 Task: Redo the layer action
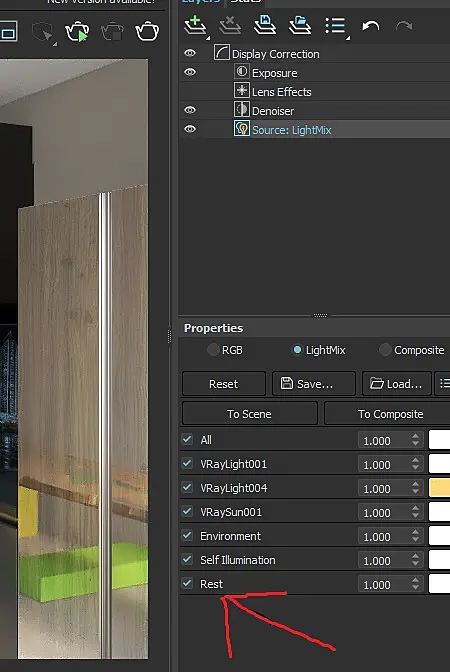point(404,27)
